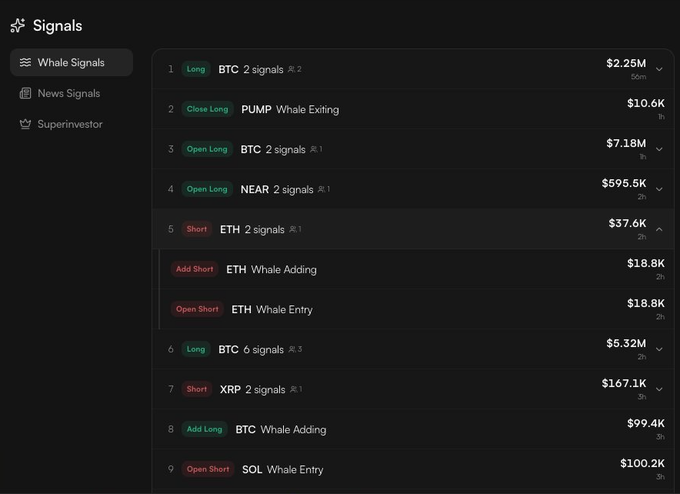
Task: Click the Add Long badge for BTC
Action: coord(204,429)
